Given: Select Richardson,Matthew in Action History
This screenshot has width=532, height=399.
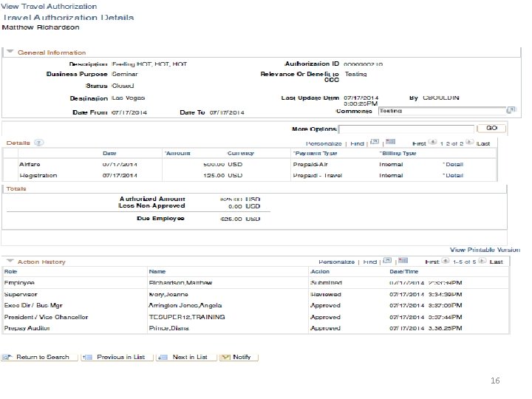Looking at the screenshot, I should pos(180,282).
